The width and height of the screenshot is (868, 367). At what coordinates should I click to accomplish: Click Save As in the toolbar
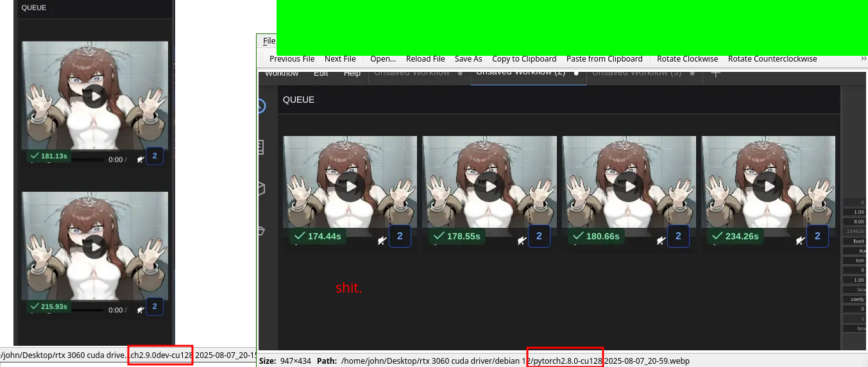468,59
